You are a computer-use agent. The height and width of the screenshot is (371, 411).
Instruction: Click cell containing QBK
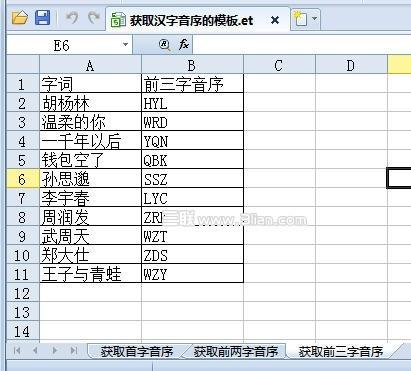click(192, 160)
